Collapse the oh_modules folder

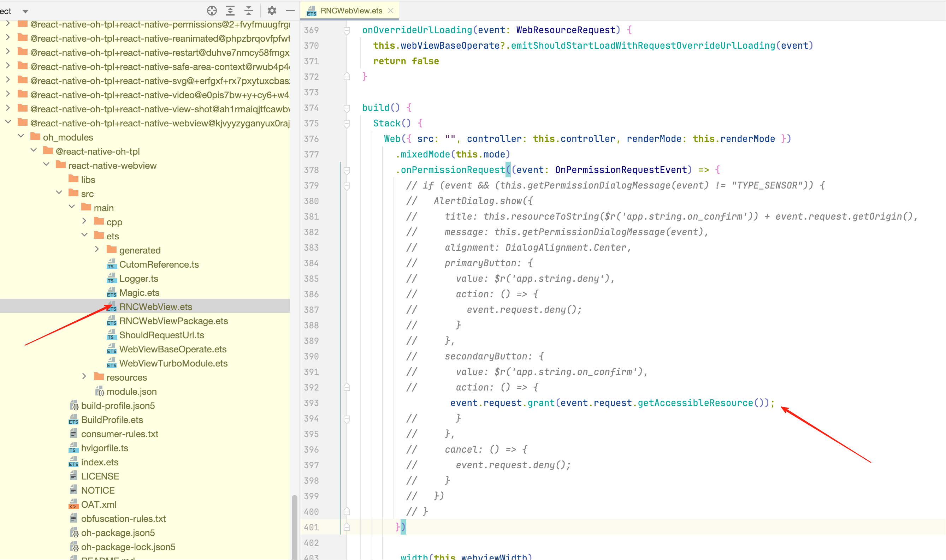point(21,136)
